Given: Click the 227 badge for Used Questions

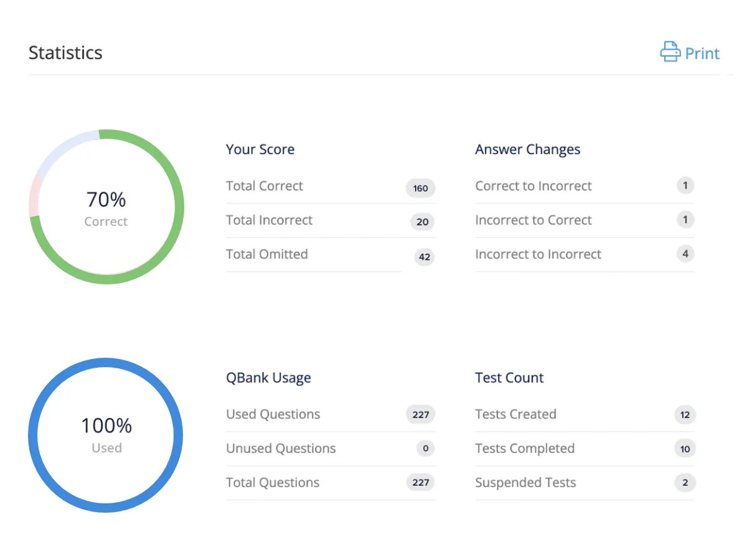Looking at the screenshot, I should [421, 414].
